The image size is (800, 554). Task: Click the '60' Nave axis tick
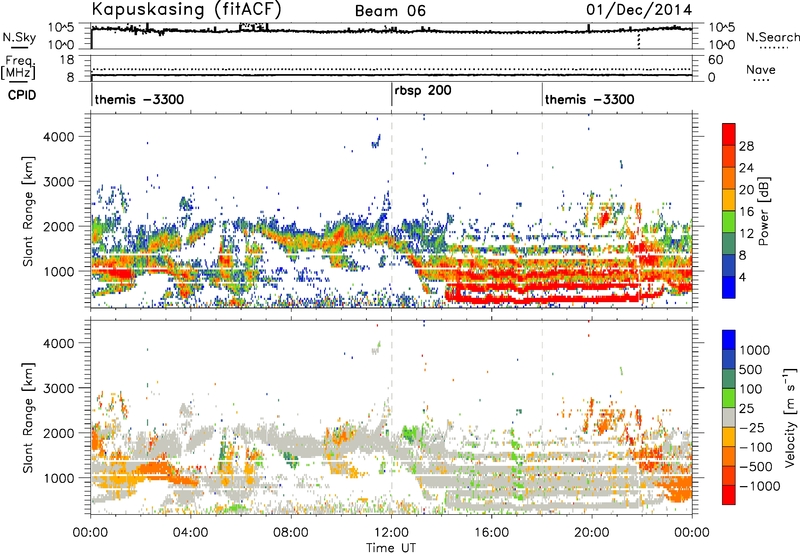click(716, 60)
